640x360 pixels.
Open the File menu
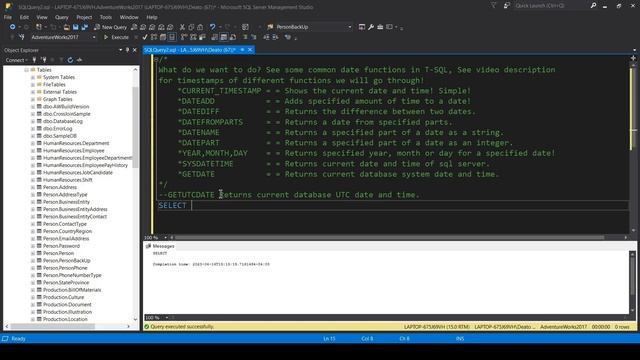click(x=8, y=17)
